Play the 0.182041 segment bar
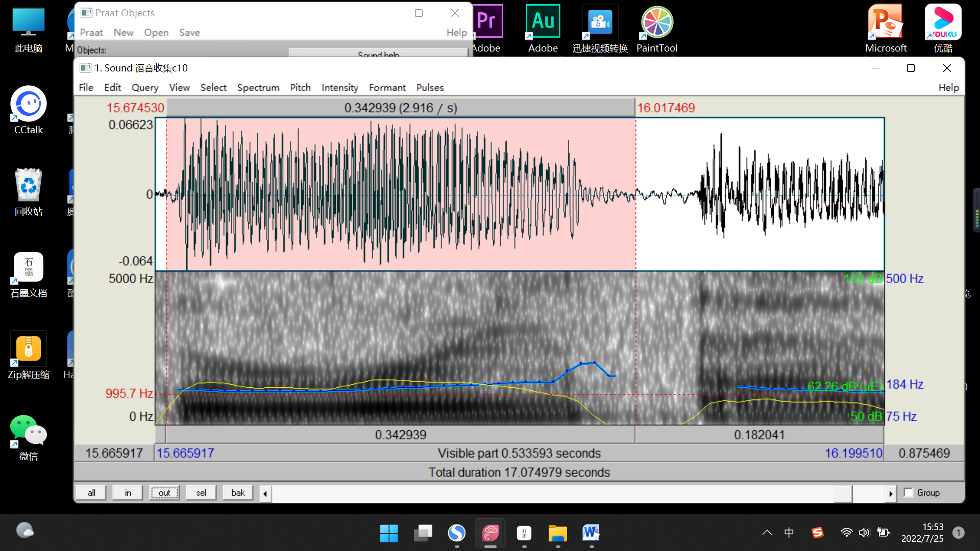Screen dimensions: 980x551 click(x=759, y=435)
